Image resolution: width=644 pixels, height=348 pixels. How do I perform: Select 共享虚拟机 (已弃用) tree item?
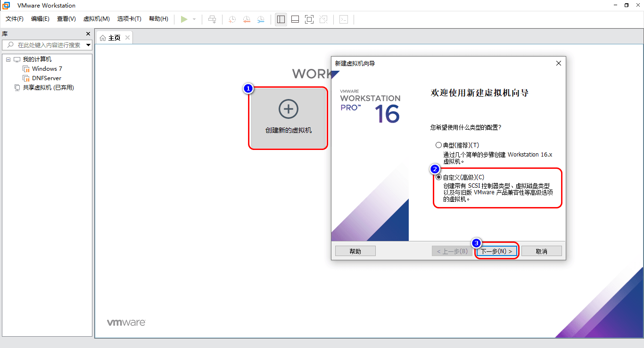(x=49, y=88)
